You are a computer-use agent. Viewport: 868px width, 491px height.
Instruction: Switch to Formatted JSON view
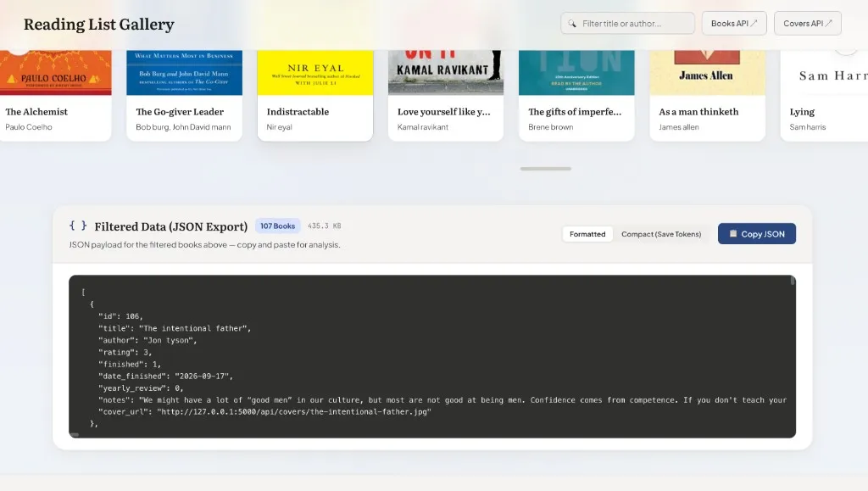pos(587,234)
